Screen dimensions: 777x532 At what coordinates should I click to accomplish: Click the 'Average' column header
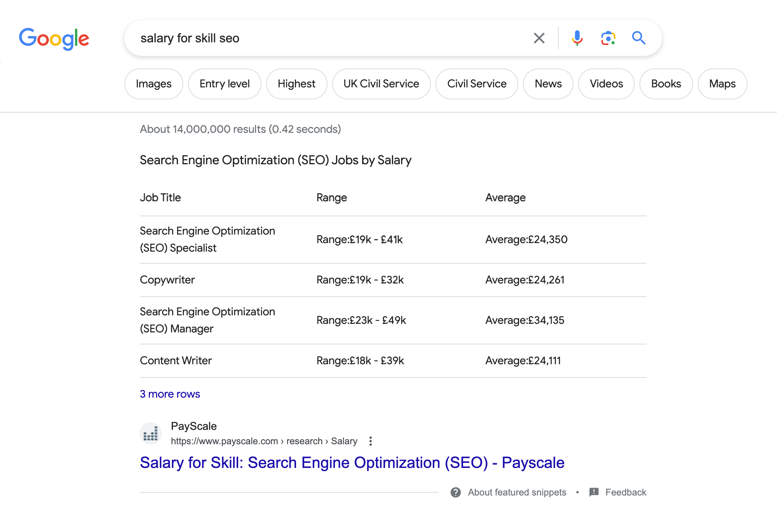coord(505,198)
